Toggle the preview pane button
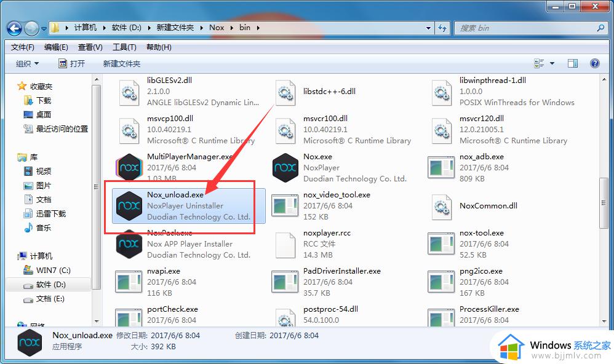 tap(573, 63)
